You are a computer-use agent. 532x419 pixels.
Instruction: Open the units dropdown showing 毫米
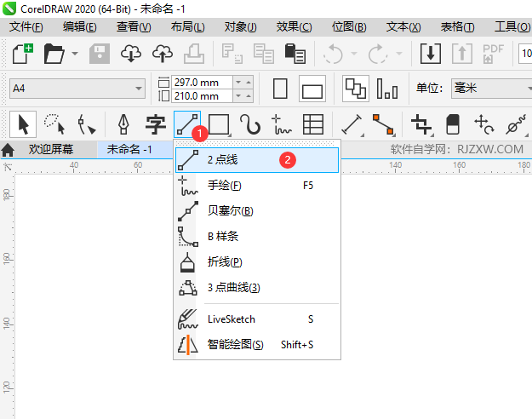click(x=492, y=89)
